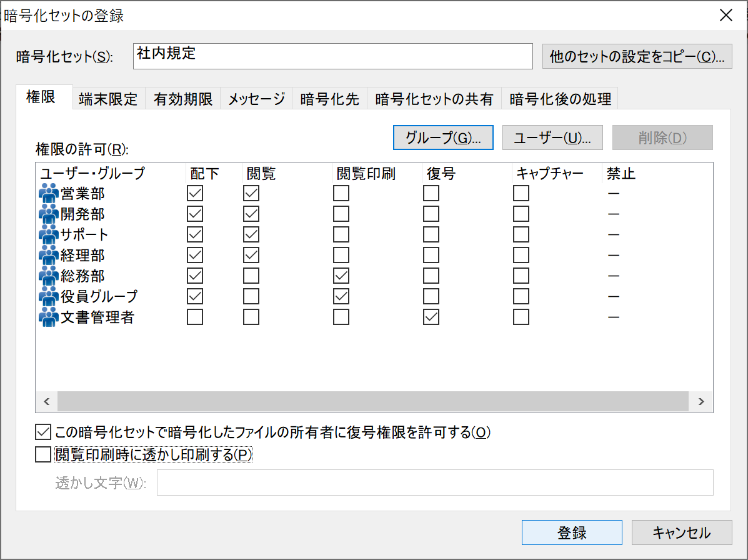Click the right arrow of horizontal scrollbar
Screen dimensions: 748x560
701,401
